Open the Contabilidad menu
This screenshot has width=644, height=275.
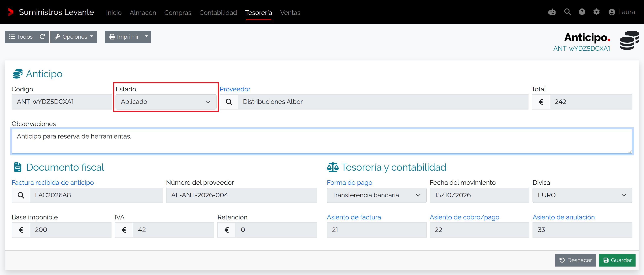(218, 12)
